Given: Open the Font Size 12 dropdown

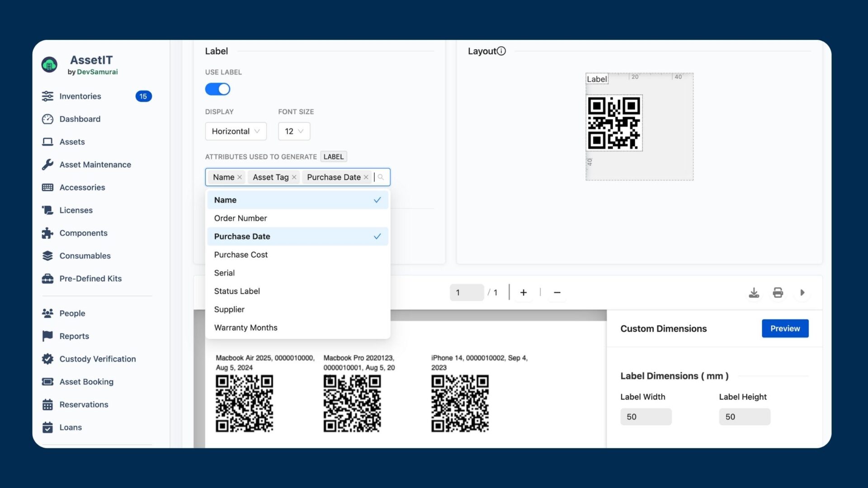Looking at the screenshot, I should (x=294, y=131).
